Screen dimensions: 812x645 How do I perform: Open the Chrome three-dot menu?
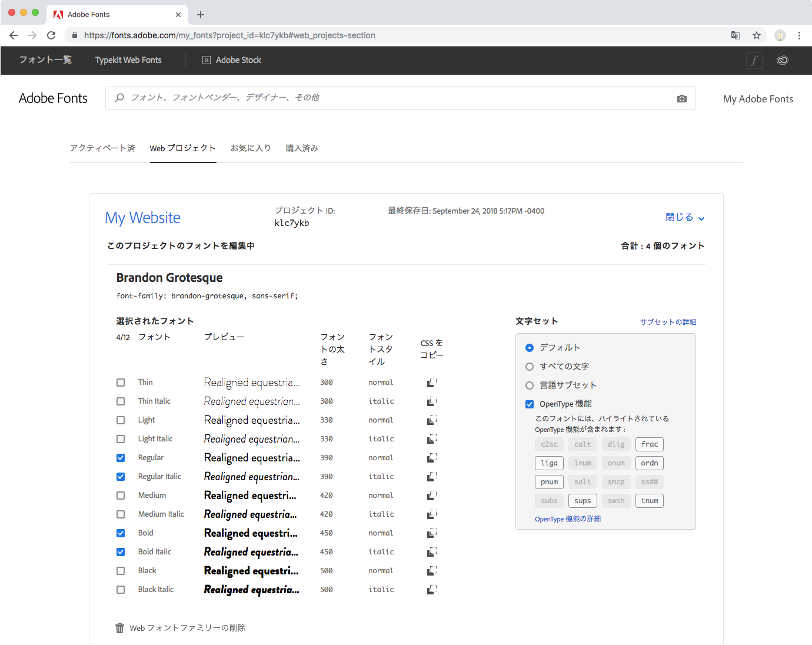pos(799,35)
